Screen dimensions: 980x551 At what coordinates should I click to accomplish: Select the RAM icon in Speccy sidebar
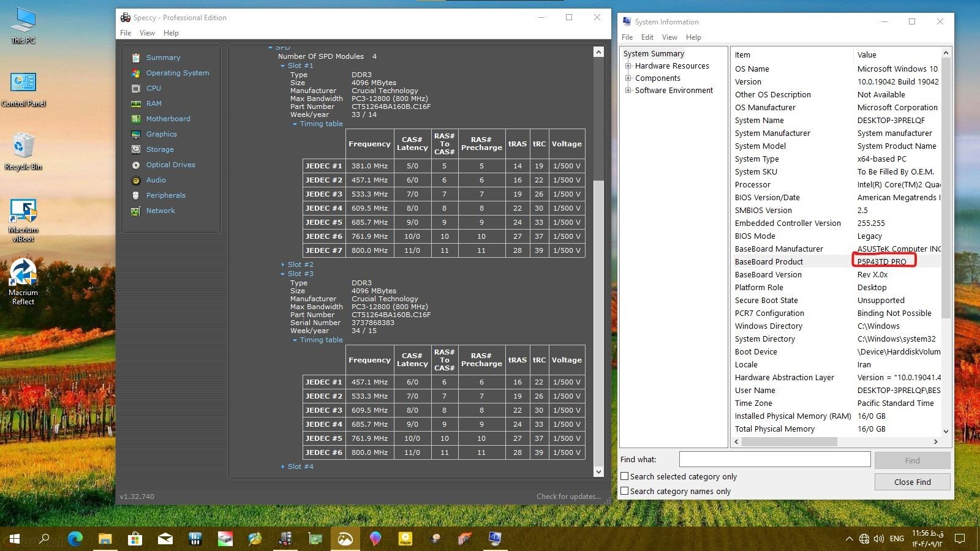click(x=136, y=103)
